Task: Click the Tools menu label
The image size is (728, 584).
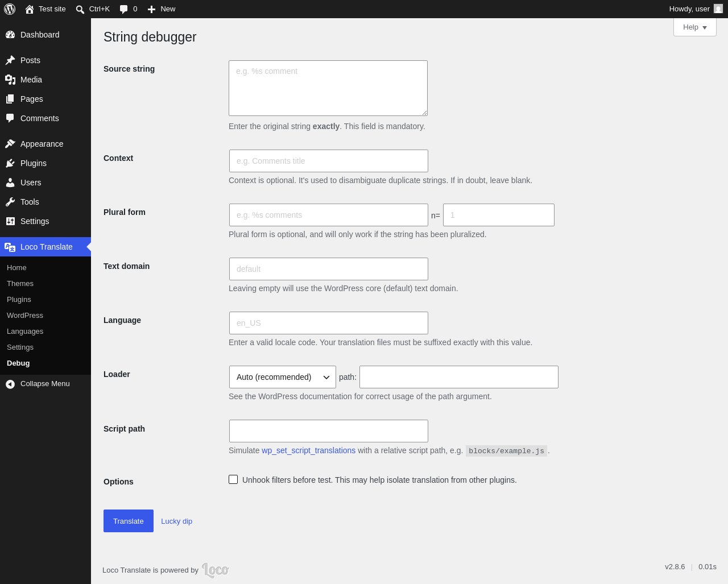Action: tap(30, 202)
